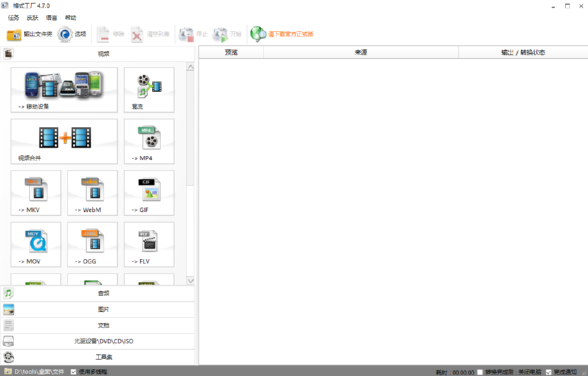588x376 pixels.
Task: Convert to WebM format tile
Action: click(92, 193)
